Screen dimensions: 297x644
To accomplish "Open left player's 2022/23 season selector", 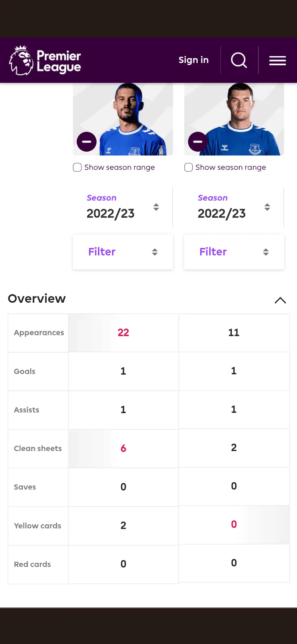I will tap(110, 214).
